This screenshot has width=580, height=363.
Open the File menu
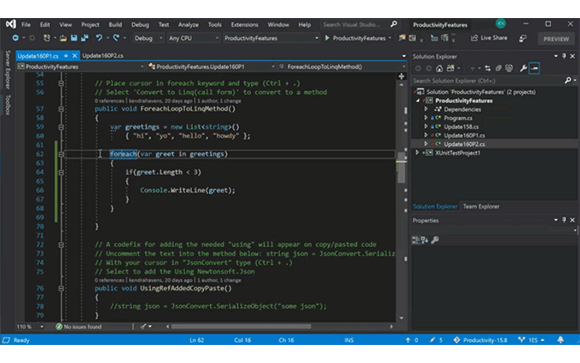point(26,25)
